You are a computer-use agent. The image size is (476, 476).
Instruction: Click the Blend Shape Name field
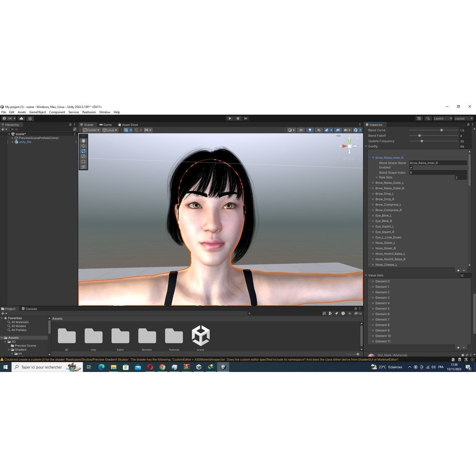click(x=438, y=163)
